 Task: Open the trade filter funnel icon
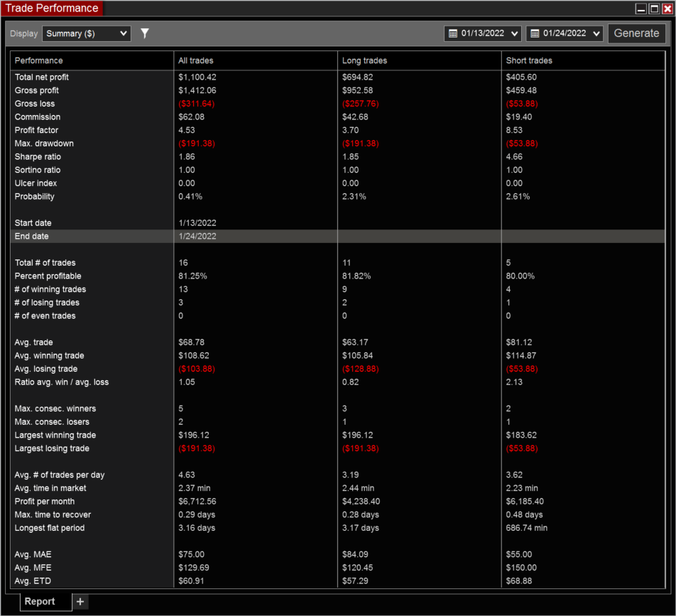[x=145, y=33]
